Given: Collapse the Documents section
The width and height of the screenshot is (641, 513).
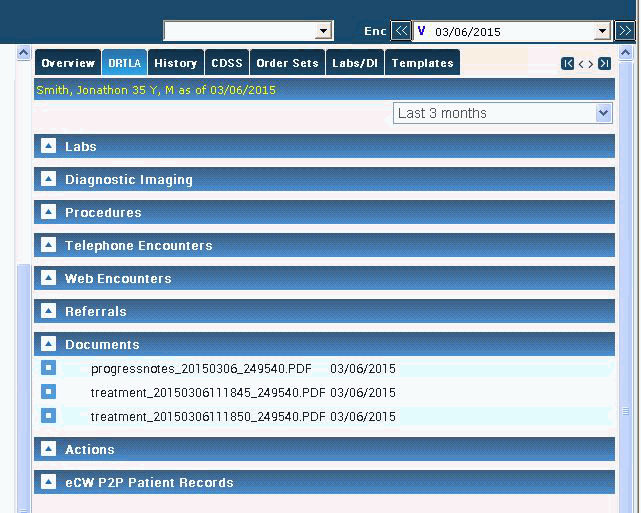Looking at the screenshot, I should (48, 344).
